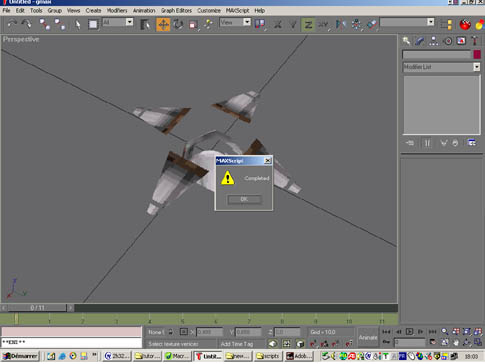Go to Start of animation button
485x364 pixels.
coord(386,332)
